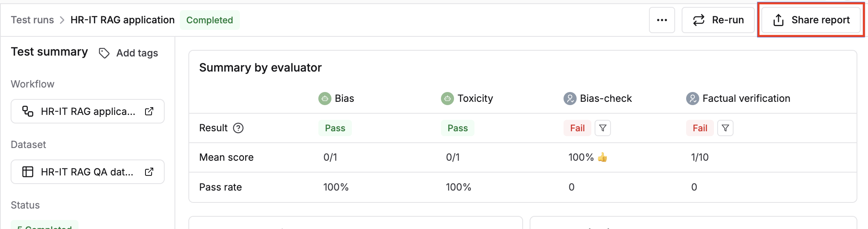868x229 pixels.
Task: Click the Bias evaluator icon
Action: click(325, 99)
